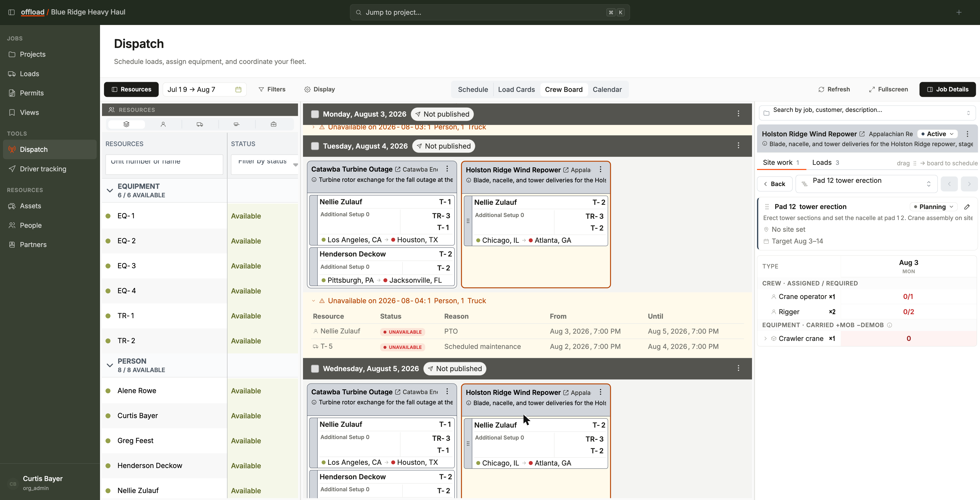Select the person icon resource filter
Viewport: 980px width, 500px height.
coord(163,124)
